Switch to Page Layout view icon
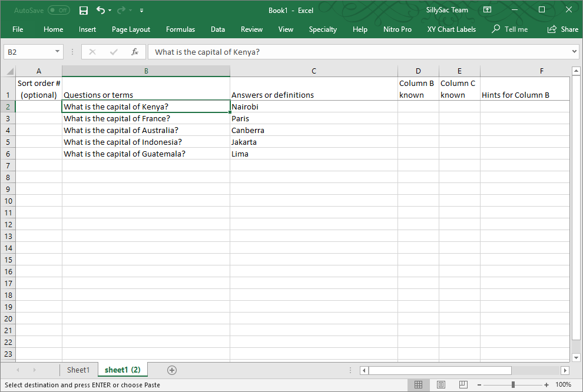 tap(440, 384)
